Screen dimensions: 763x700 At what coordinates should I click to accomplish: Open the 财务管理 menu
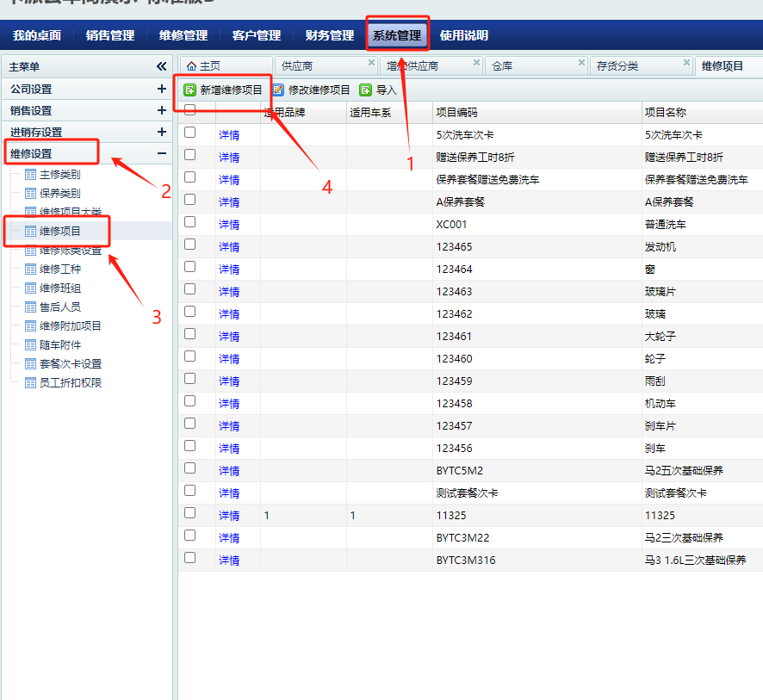[330, 35]
